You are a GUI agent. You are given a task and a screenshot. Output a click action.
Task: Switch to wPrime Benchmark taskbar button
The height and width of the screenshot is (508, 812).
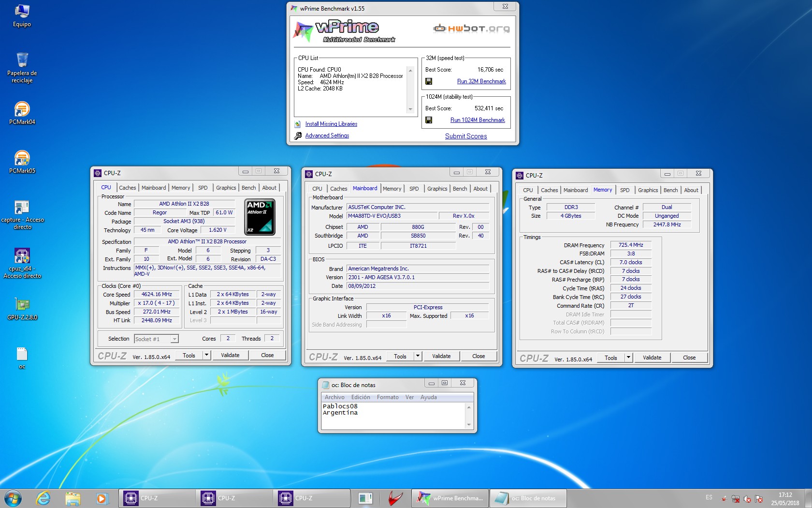tap(450, 498)
